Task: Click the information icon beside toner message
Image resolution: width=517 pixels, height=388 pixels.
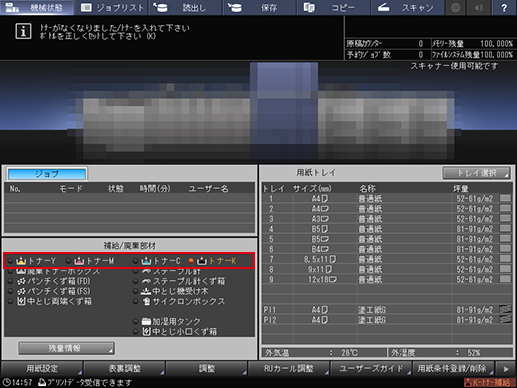Action: coord(23,31)
